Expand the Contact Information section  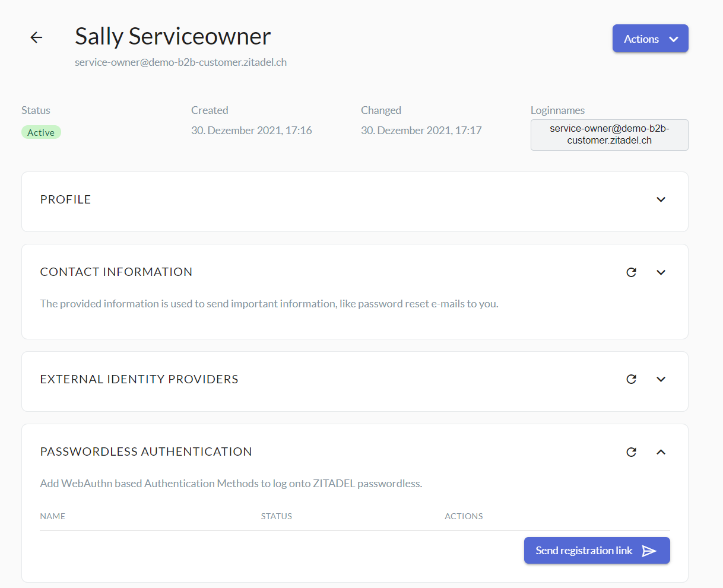[661, 272]
